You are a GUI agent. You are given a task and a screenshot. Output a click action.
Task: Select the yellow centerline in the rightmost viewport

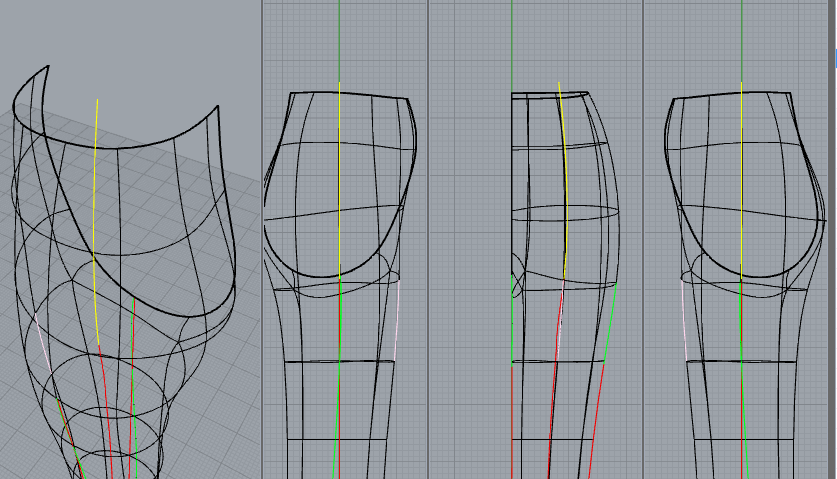[x=741, y=180]
